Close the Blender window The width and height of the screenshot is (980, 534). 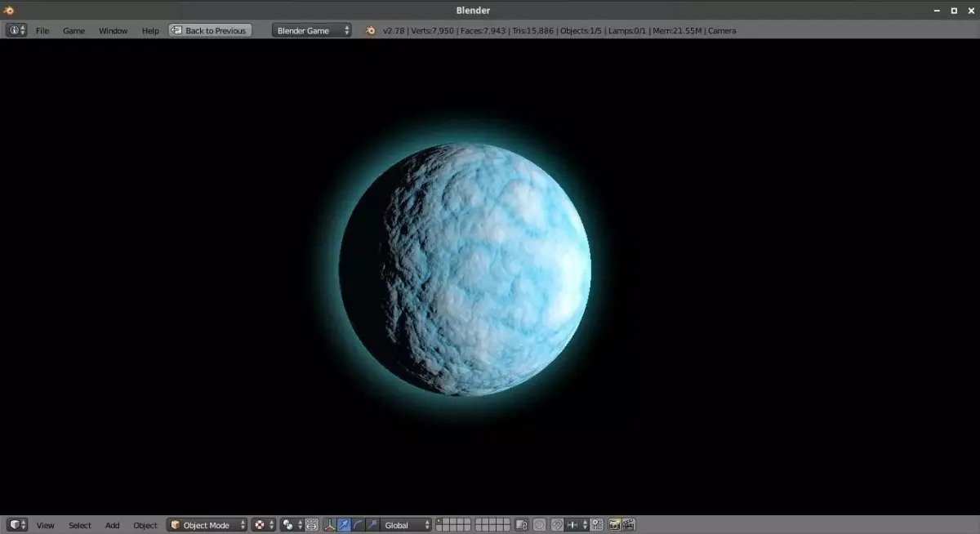[x=970, y=11]
